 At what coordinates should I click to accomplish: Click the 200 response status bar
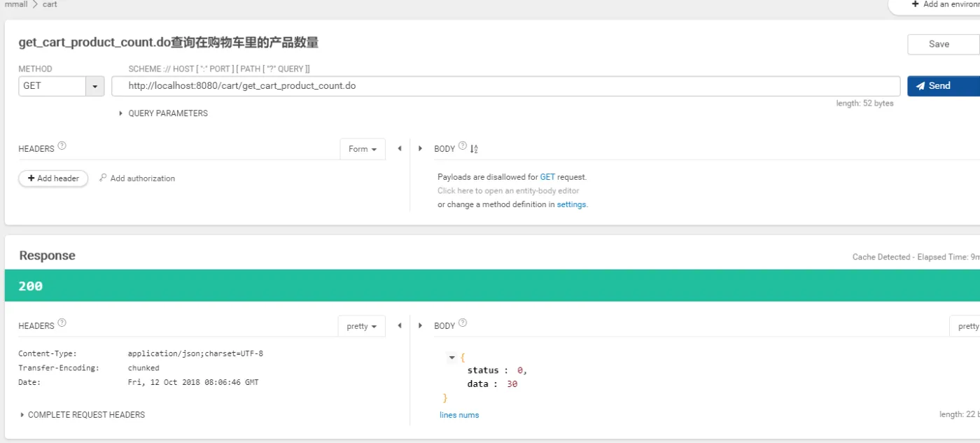(492, 286)
